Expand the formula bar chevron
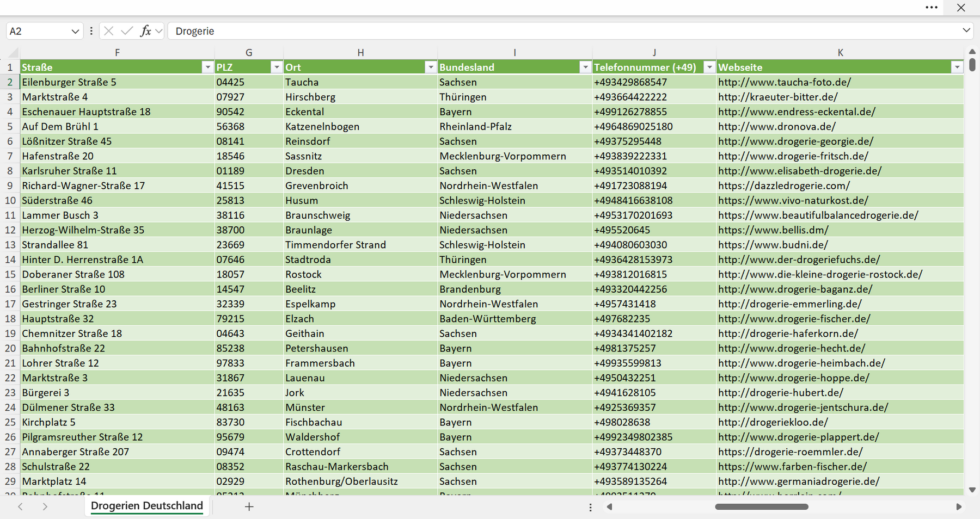 966,30
